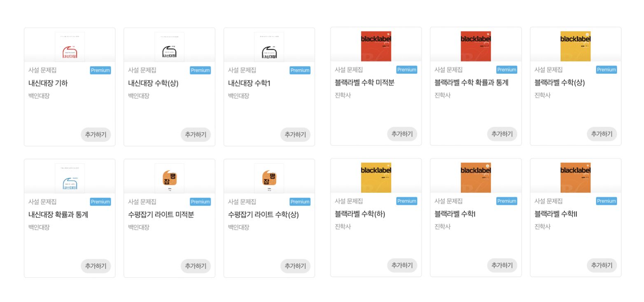Click Premium badge on 블랙라벨 수학II
The height and width of the screenshot is (302, 644).
(607, 201)
